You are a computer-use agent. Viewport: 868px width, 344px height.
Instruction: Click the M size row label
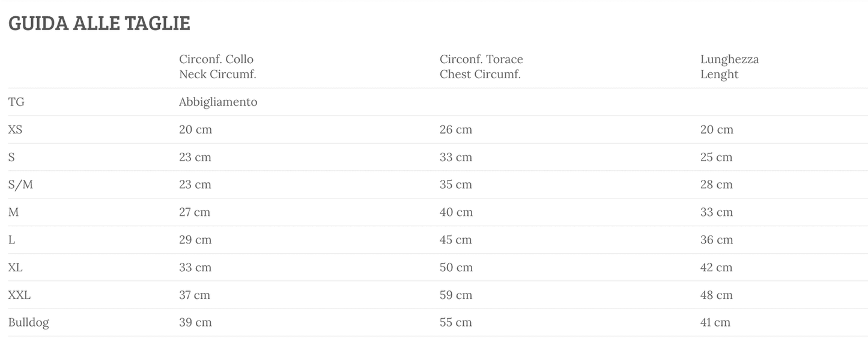pos(14,212)
